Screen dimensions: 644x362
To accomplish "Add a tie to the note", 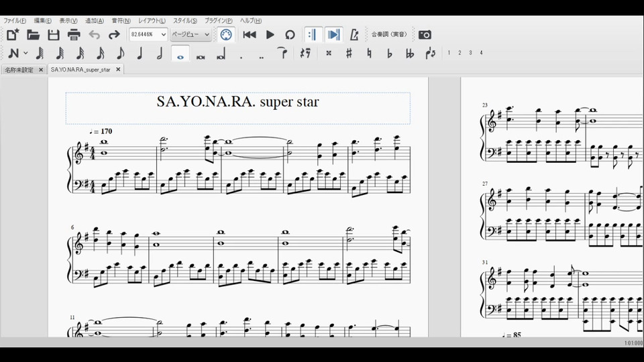I will click(x=282, y=53).
